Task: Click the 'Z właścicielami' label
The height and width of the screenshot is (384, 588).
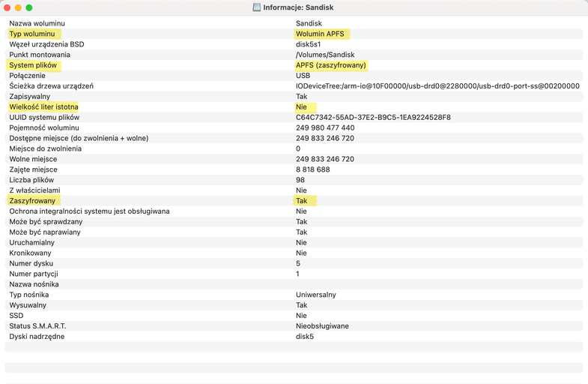Action: [x=34, y=190]
